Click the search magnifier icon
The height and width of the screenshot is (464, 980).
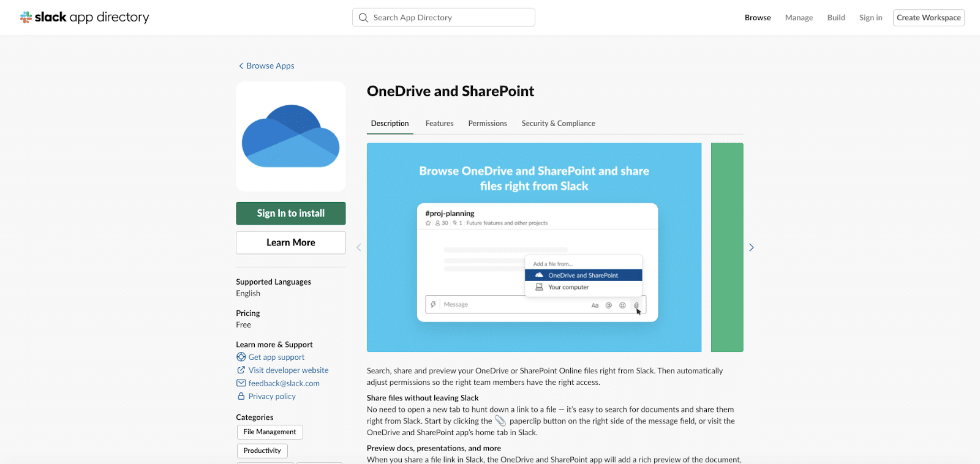click(x=363, y=18)
